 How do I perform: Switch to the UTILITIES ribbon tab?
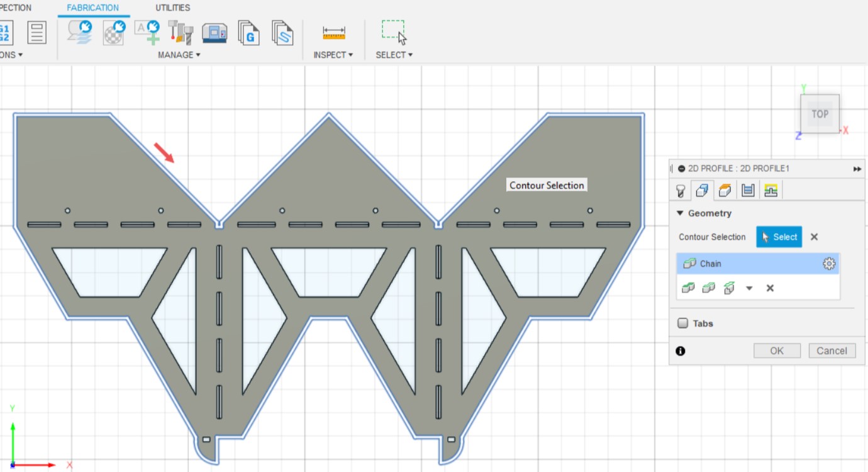(172, 8)
